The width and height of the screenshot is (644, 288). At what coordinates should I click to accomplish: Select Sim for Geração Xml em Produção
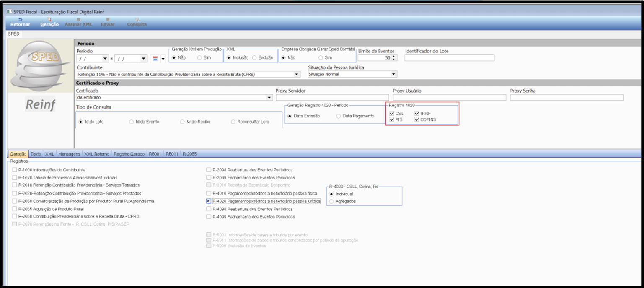204,57
